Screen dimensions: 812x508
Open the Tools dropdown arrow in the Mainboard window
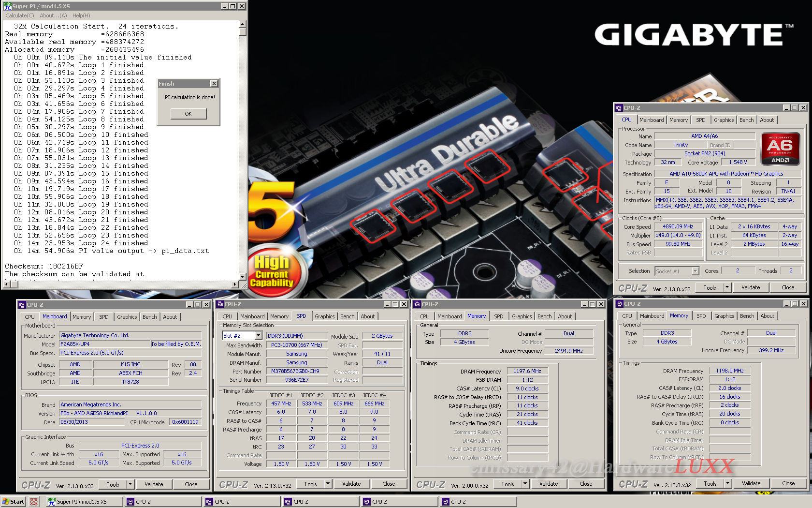click(130, 484)
